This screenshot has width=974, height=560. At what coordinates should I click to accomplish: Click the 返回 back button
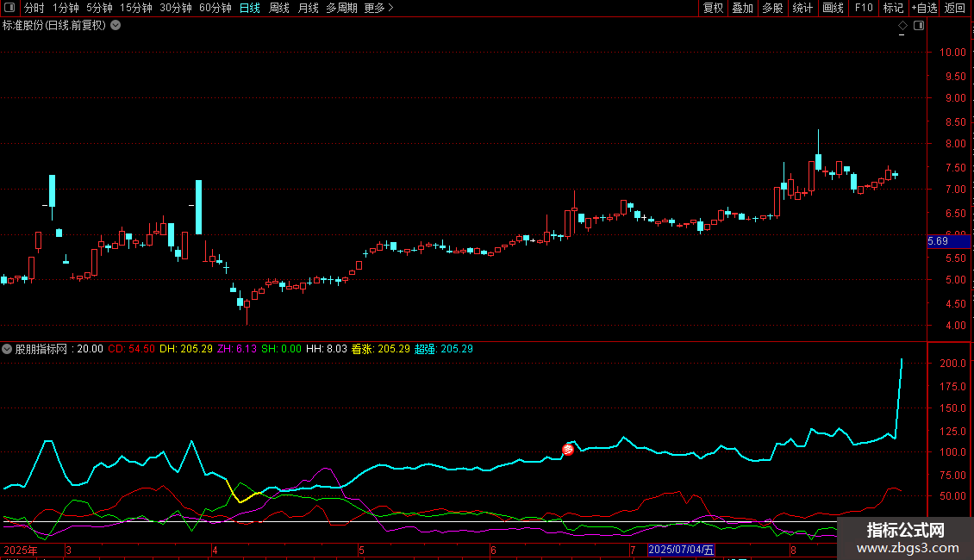pos(955,8)
